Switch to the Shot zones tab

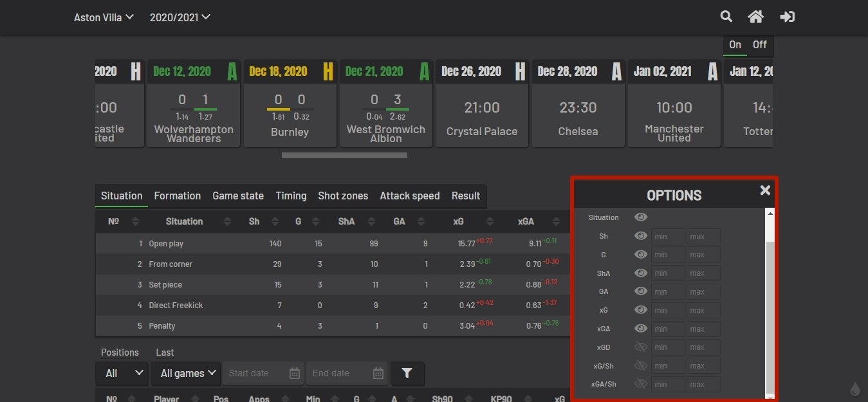click(343, 196)
